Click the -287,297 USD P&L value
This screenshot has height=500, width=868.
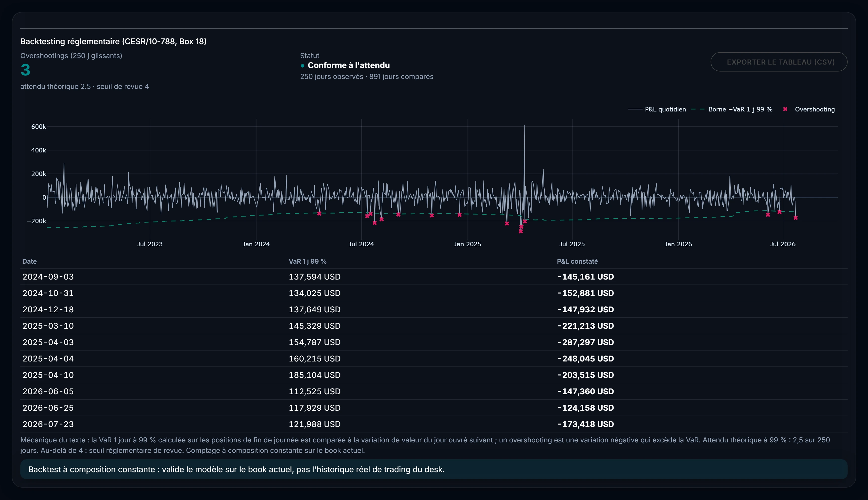point(585,342)
